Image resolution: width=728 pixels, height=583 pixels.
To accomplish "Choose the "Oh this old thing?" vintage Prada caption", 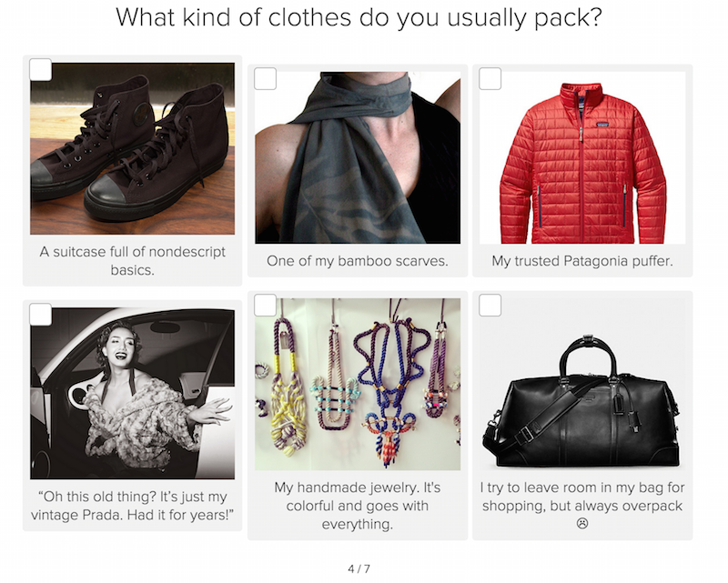I will pos(132,506).
